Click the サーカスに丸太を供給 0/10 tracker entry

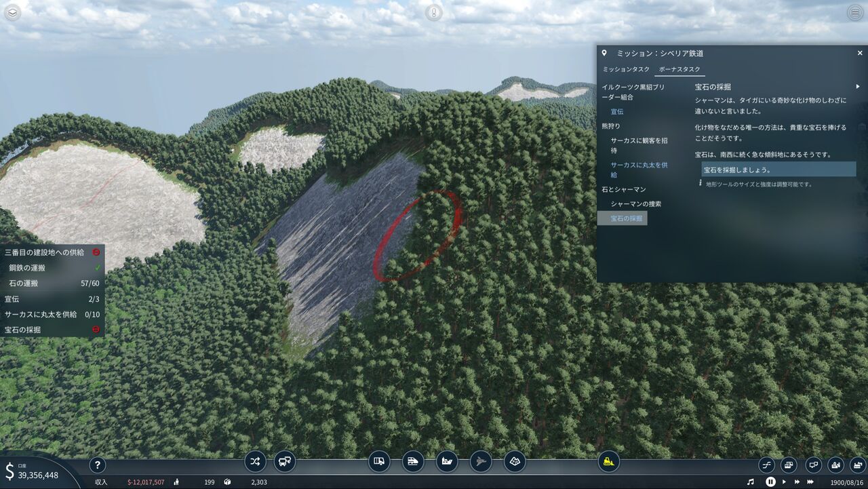52,315
